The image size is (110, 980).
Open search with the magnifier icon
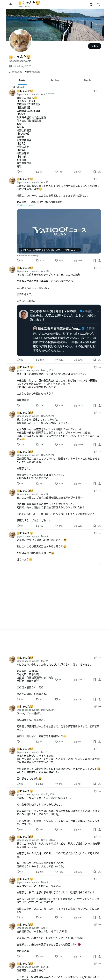98,4
